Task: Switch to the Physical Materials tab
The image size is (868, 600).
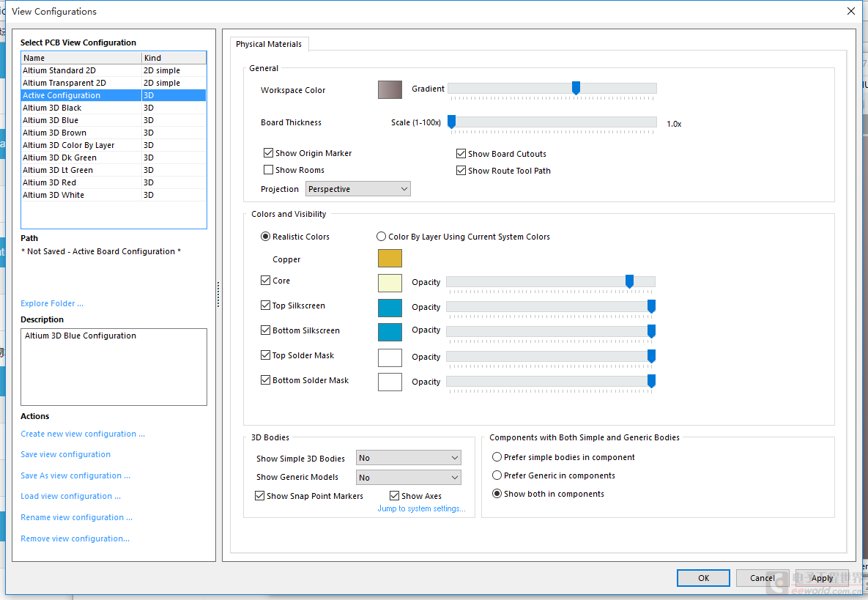Action: coord(269,44)
